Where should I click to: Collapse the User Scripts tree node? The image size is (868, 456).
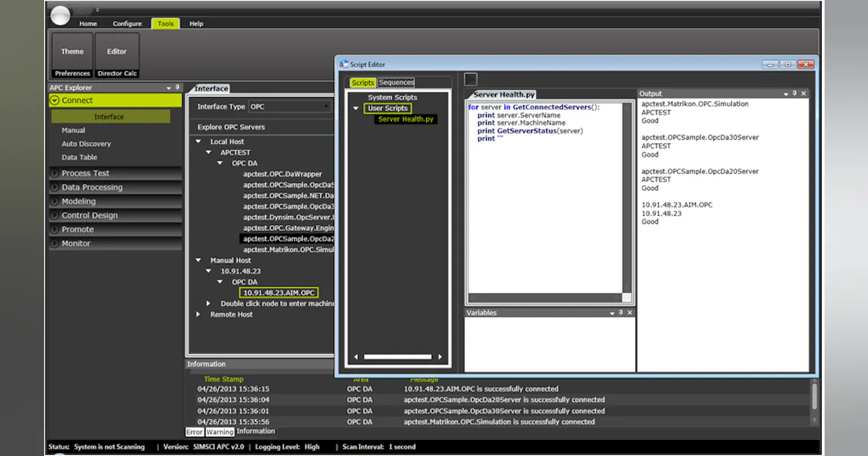(356, 109)
